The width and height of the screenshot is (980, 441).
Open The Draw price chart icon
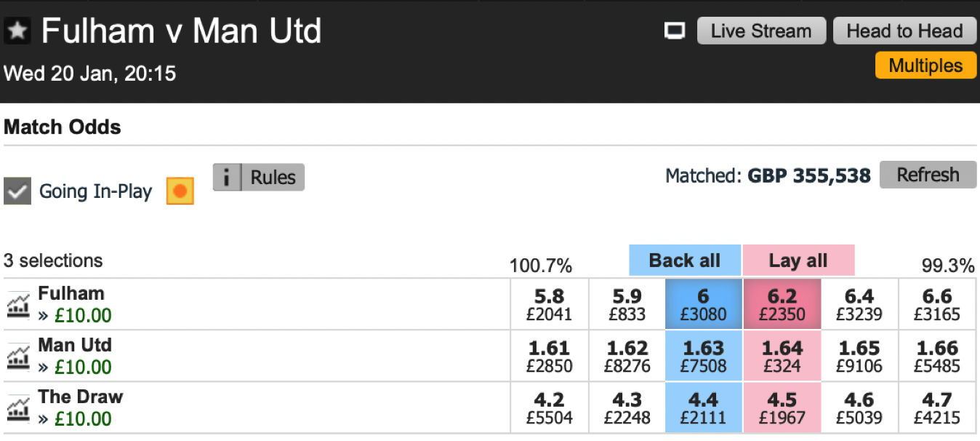[18, 408]
